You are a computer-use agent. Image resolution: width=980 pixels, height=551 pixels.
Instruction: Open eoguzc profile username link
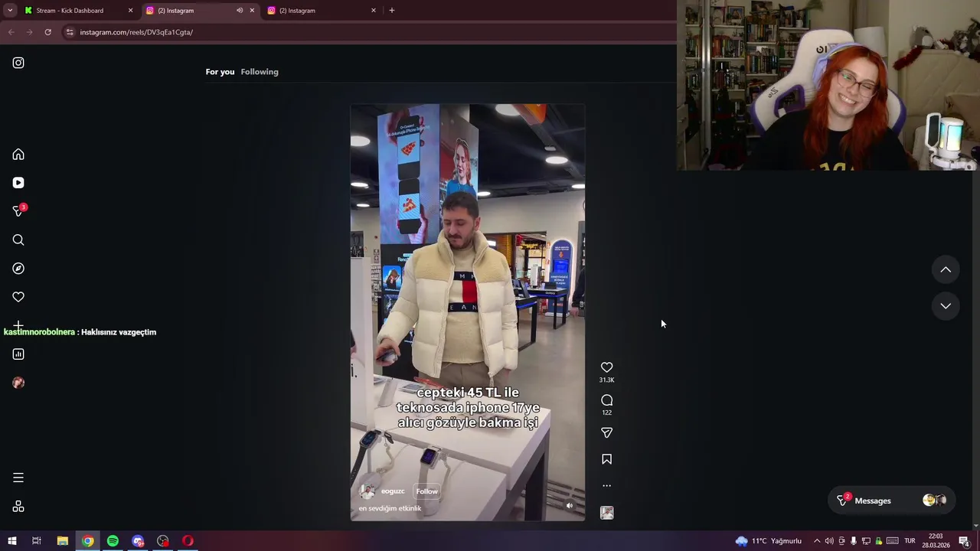tap(393, 491)
